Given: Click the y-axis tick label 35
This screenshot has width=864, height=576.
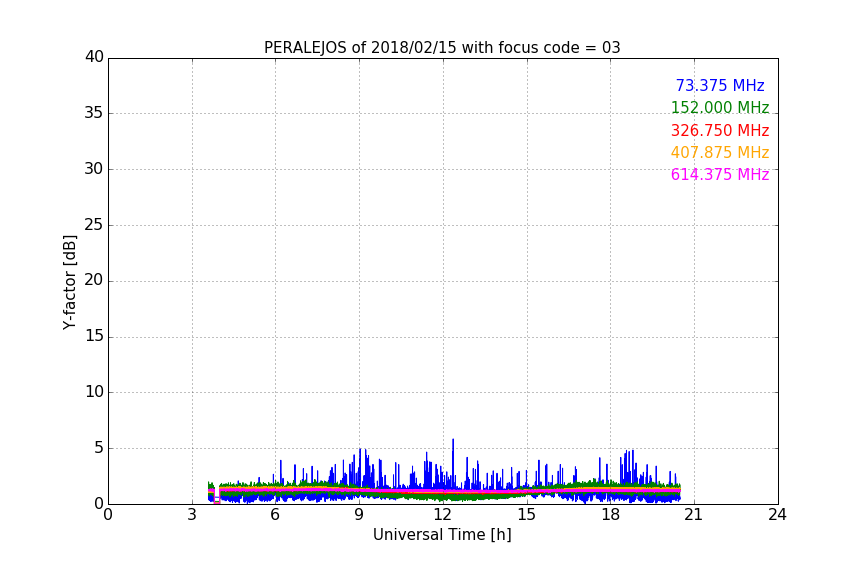Looking at the screenshot, I should coord(94,113).
